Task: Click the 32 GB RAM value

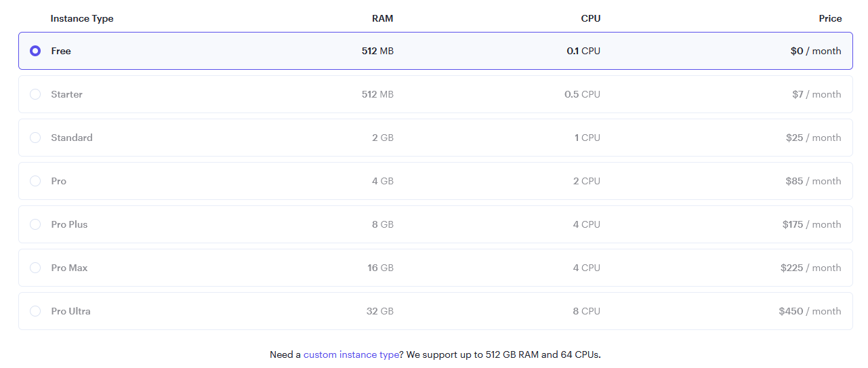Action: 379,311
